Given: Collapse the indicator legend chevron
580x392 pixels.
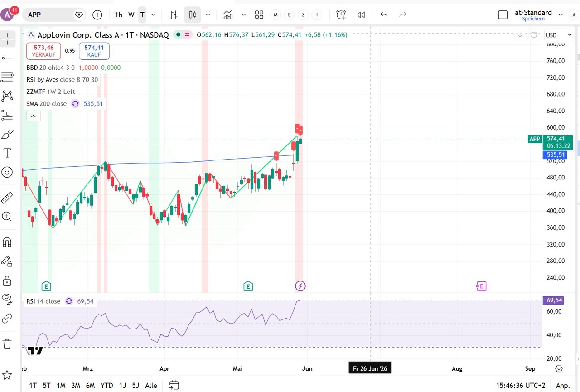Looking at the screenshot, I should (x=34, y=116).
